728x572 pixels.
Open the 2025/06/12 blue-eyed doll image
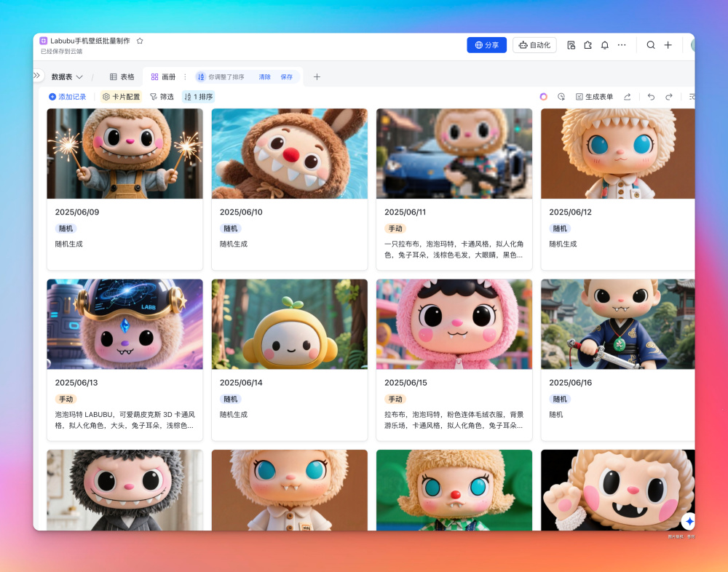click(x=618, y=154)
